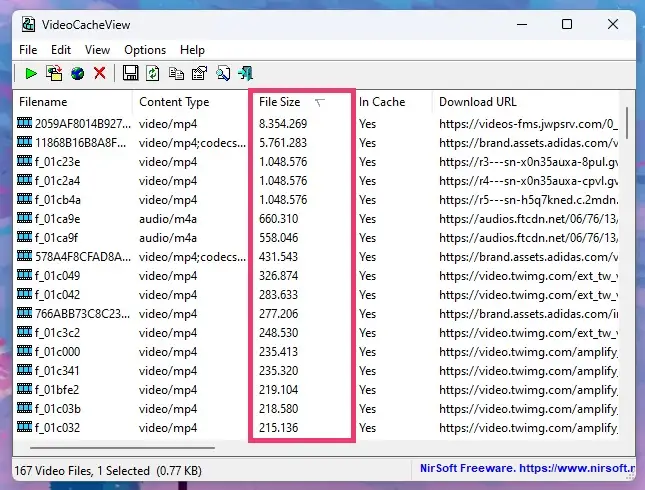Sort by the Content Type column header
The width and height of the screenshot is (645, 490).
191,102
